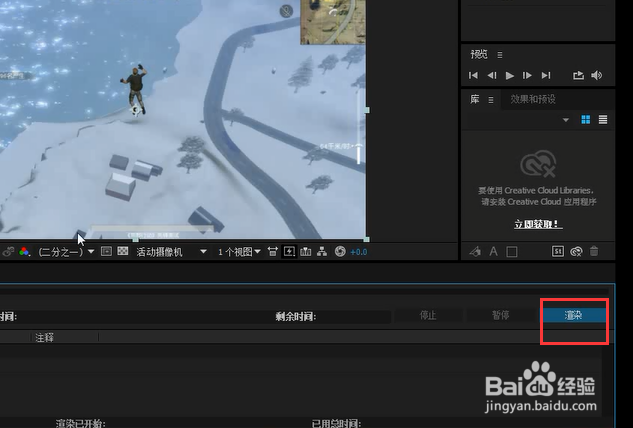
Task: Switch library to list view
Action: 603,120
